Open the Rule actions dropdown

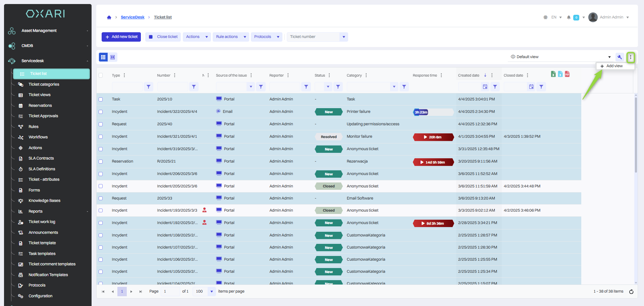(231, 37)
